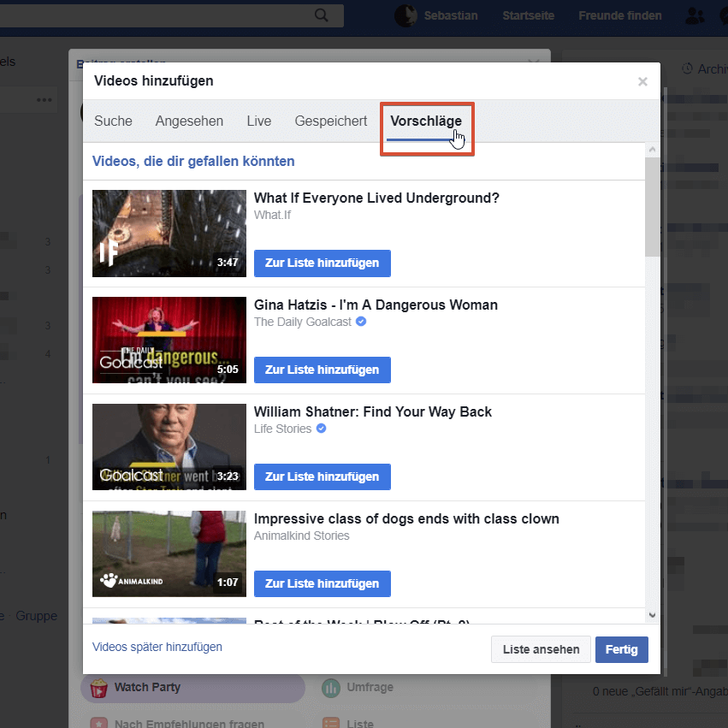Open the Gina Hatzis video thumbnail

[169, 340]
